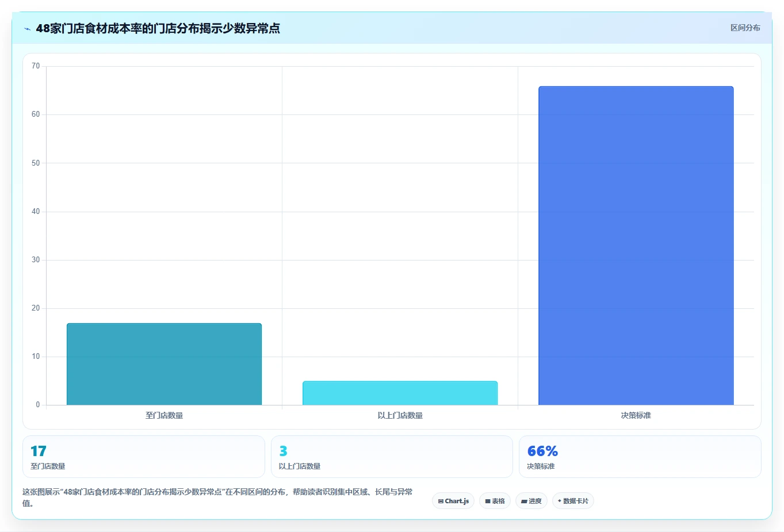Viewport: 784px width, 532px height.
Task: Click the 表格 tag
Action: 495,501
